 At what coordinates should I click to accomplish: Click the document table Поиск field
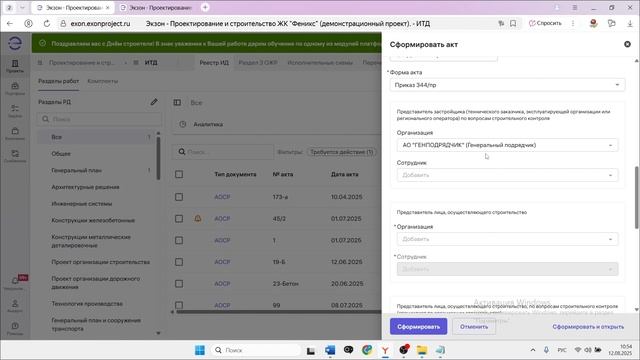223,152
